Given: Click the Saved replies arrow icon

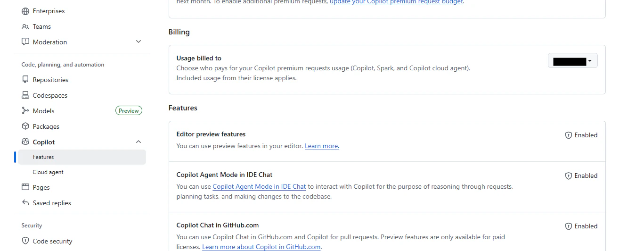Looking at the screenshot, I should tap(25, 203).
